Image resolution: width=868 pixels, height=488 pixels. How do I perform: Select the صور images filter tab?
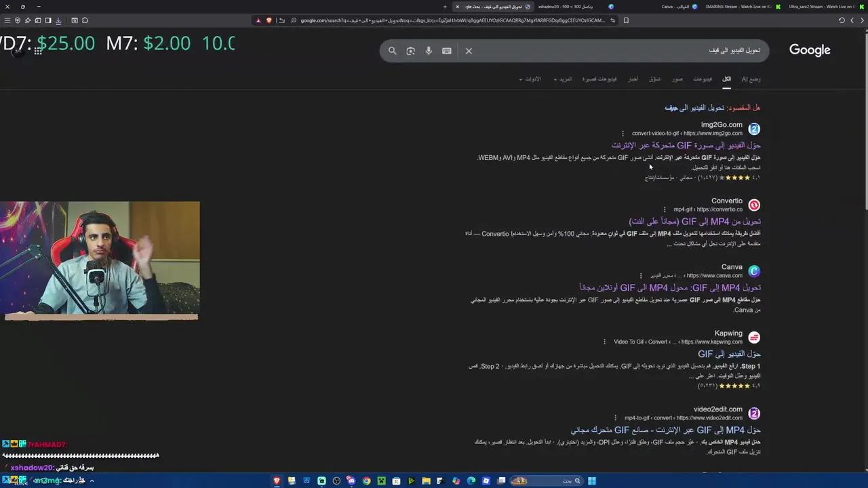677,79
